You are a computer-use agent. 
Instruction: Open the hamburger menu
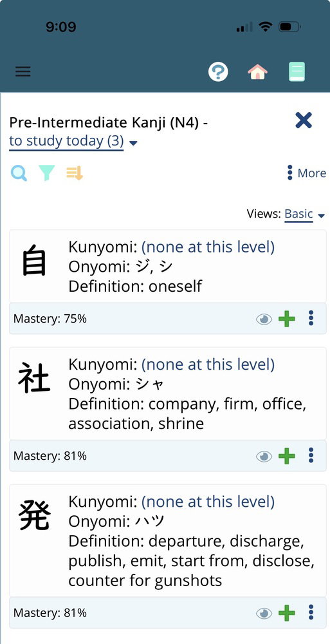pyautogui.click(x=23, y=72)
